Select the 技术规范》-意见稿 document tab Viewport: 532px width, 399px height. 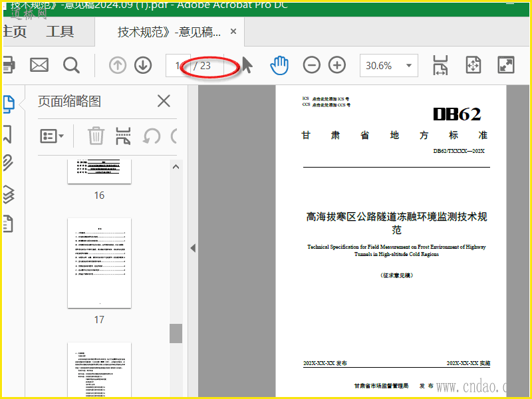[x=169, y=32]
